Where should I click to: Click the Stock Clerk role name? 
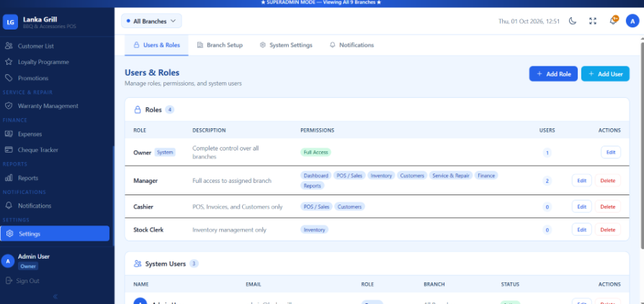pyautogui.click(x=148, y=230)
